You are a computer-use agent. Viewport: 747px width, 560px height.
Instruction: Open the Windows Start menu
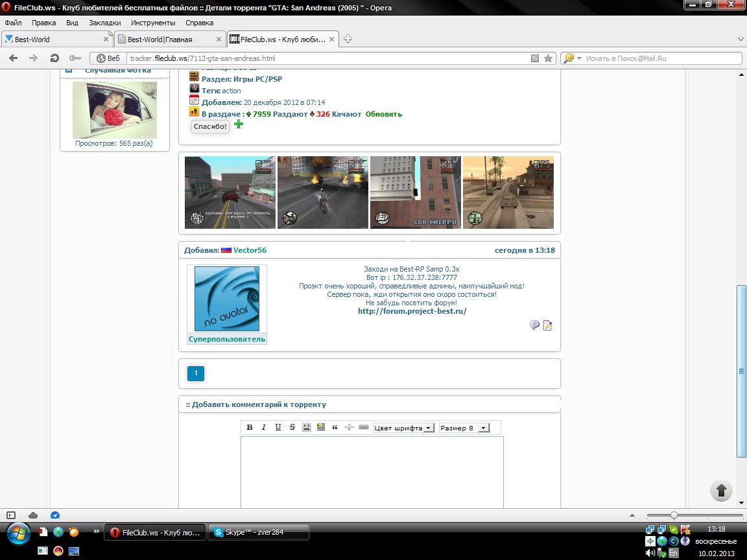coord(19,533)
